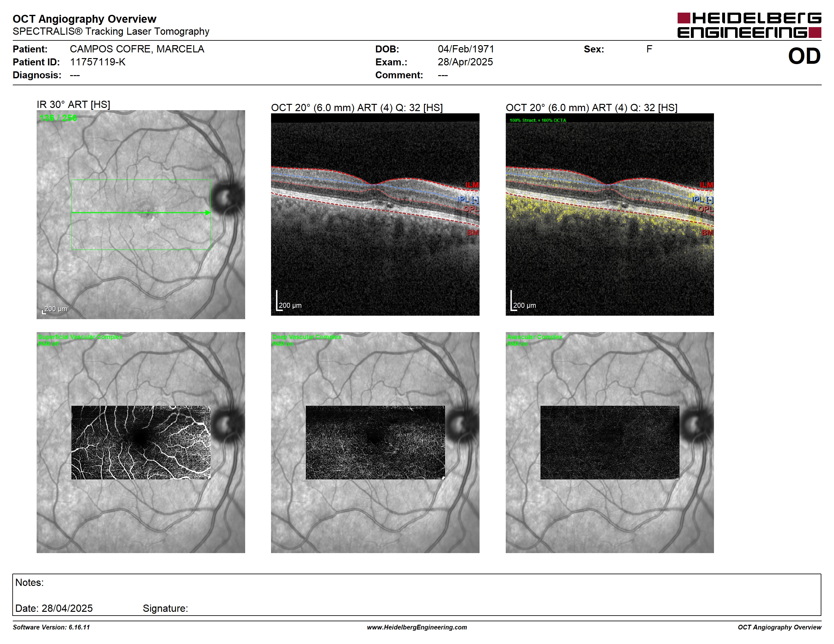
Task: Click the first OCT 20° (6.0 mm) ART header
Action: pos(357,108)
